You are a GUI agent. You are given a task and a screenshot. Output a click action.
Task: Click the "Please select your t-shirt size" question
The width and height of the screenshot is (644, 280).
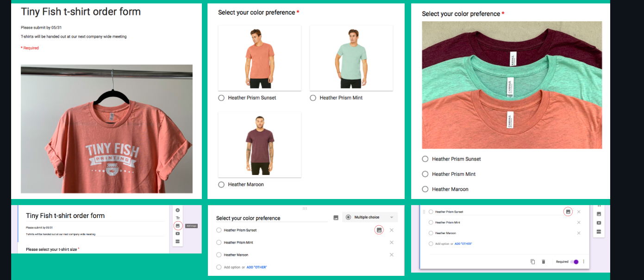pos(52,249)
